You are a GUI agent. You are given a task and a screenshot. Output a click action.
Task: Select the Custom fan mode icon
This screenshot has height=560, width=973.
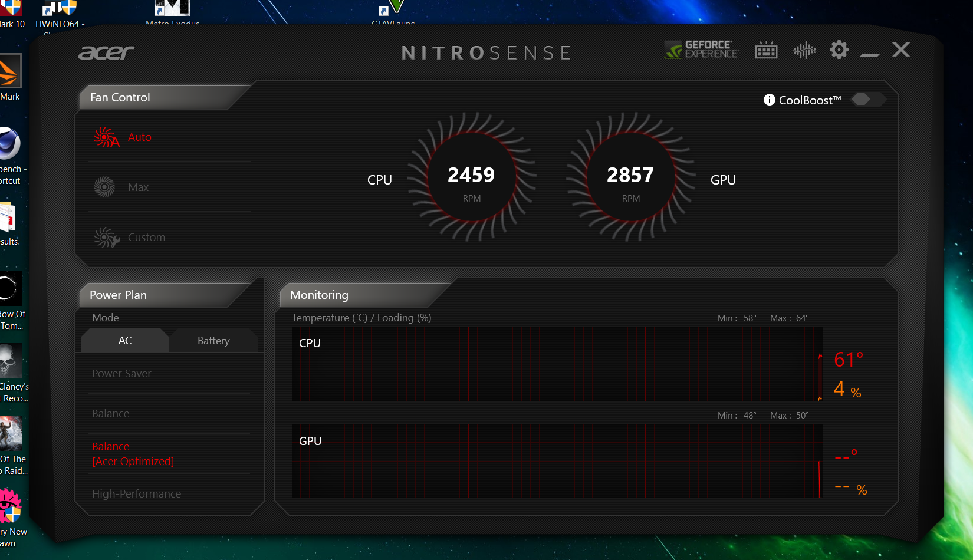coord(106,237)
